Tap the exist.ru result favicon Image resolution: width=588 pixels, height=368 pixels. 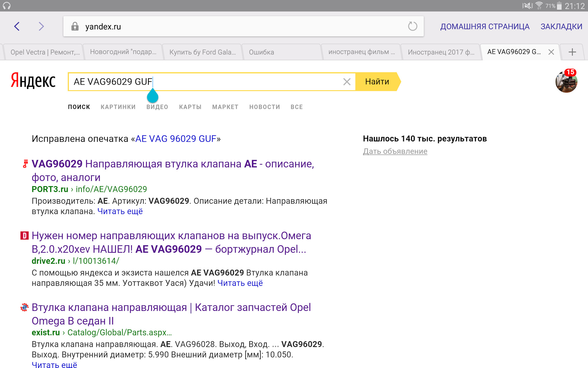[x=24, y=307]
